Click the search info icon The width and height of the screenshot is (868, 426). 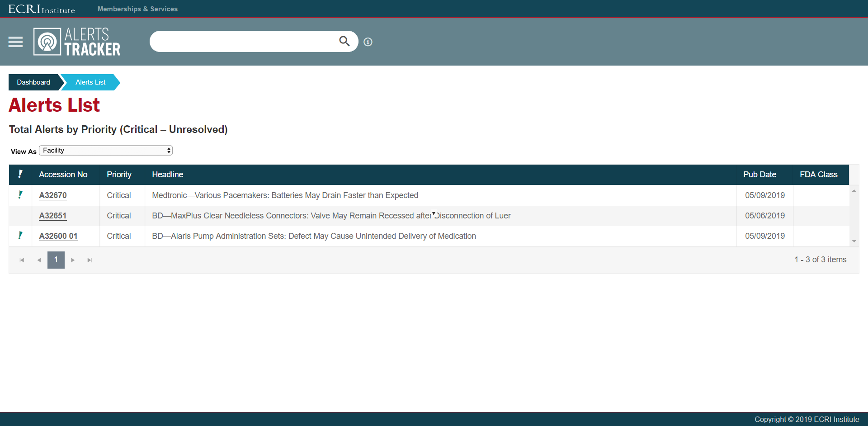click(368, 42)
